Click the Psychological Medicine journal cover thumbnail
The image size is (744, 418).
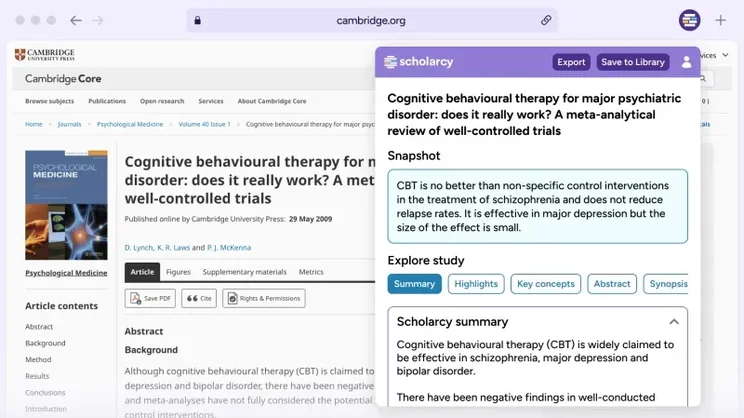tap(66, 205)
